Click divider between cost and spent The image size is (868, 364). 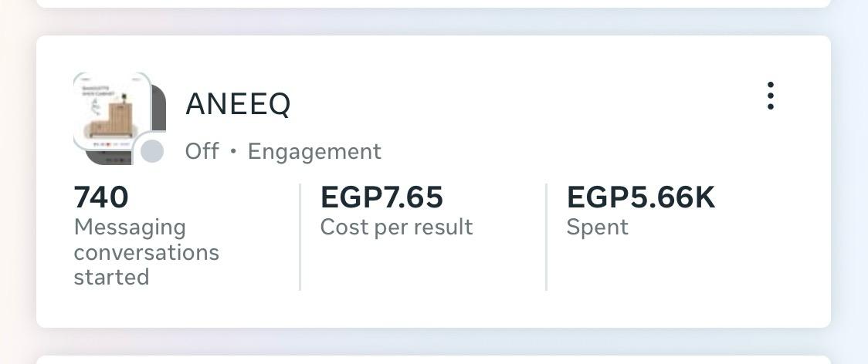[x=546, y=237]
